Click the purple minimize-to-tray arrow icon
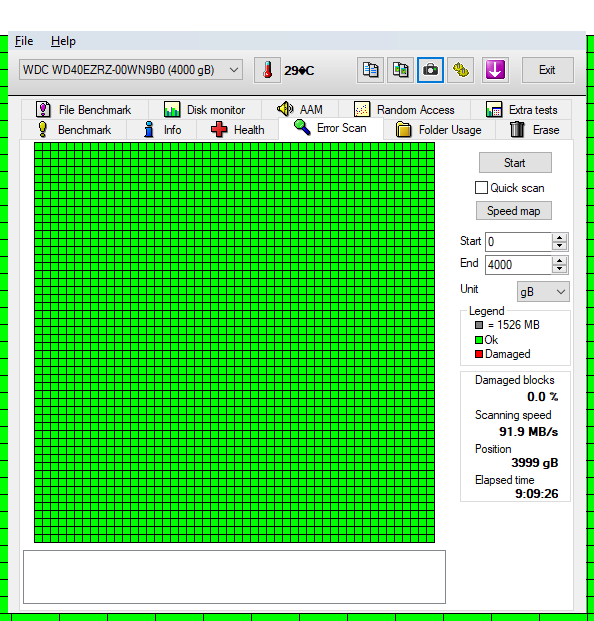Screen dimensions: 594x621 click(495, 70)
